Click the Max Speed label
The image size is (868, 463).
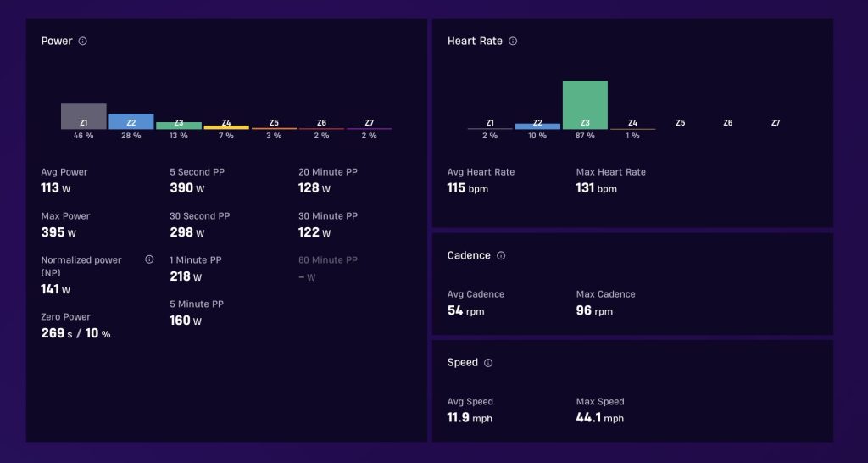click(600, 402)
